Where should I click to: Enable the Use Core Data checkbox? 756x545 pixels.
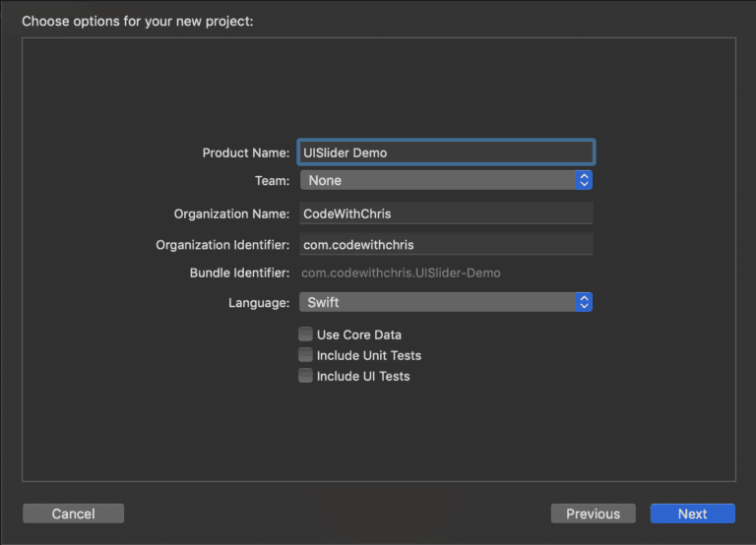tap(305, 333)
